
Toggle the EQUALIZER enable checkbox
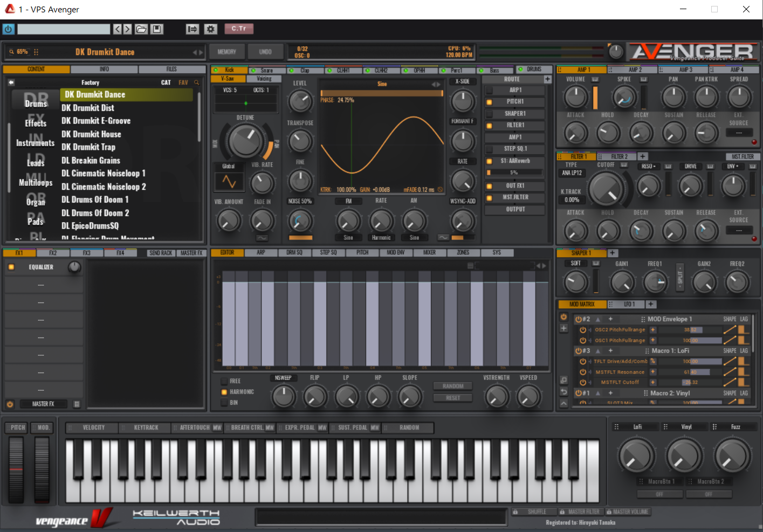tap(11, 267)
